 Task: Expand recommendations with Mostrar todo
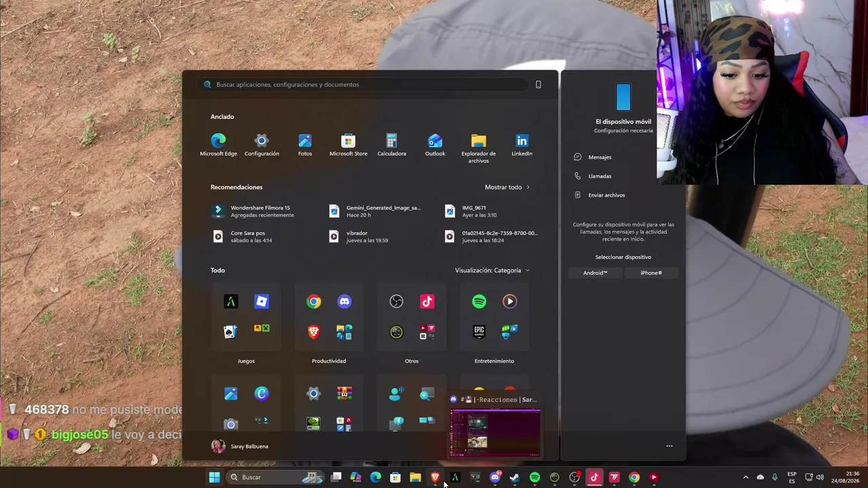pos(507,187)
